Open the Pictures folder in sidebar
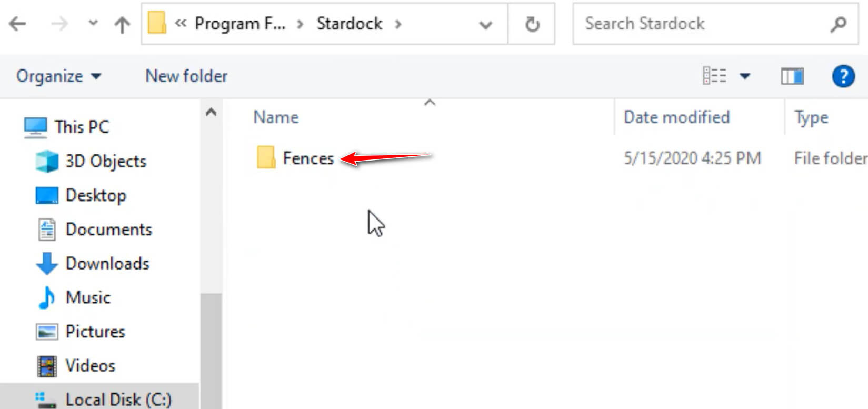Image resolution: width=868 pixels, height=409 pixels. pyautogui.click(x=95, y=332)
